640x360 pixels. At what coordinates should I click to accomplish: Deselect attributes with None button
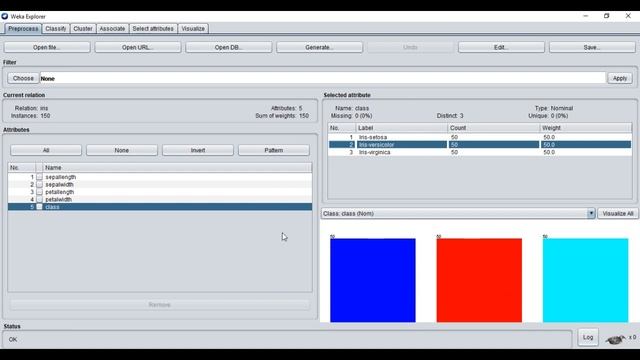click(x=122, y=150)
